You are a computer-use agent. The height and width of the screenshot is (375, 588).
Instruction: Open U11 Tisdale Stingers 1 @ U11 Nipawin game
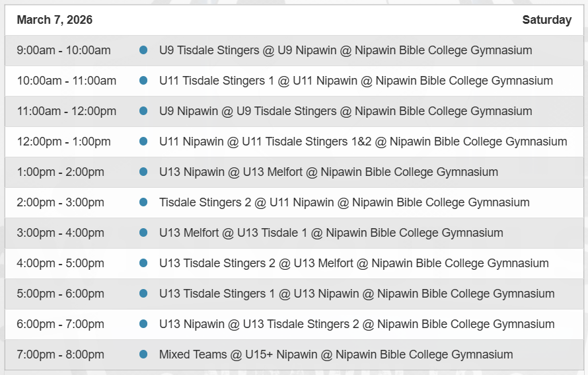(x=355, y=81)
